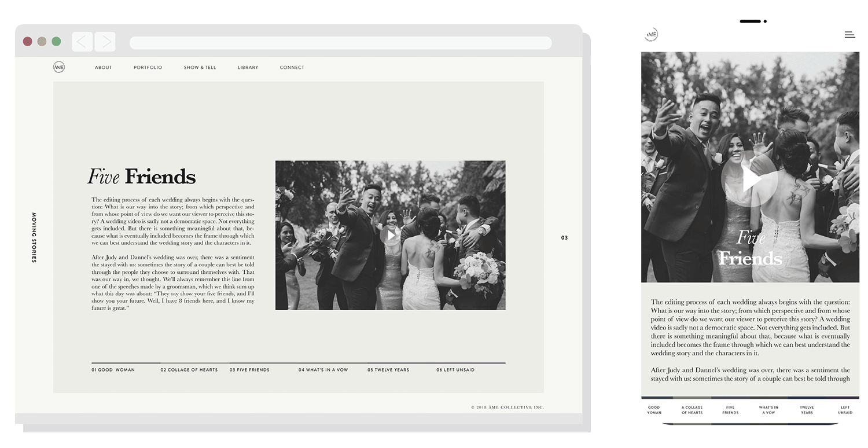This screenshot has width=868, height=448.
Task: Tap Twelve Years in mobile bottom tabs
Action: tap(807, 410)
